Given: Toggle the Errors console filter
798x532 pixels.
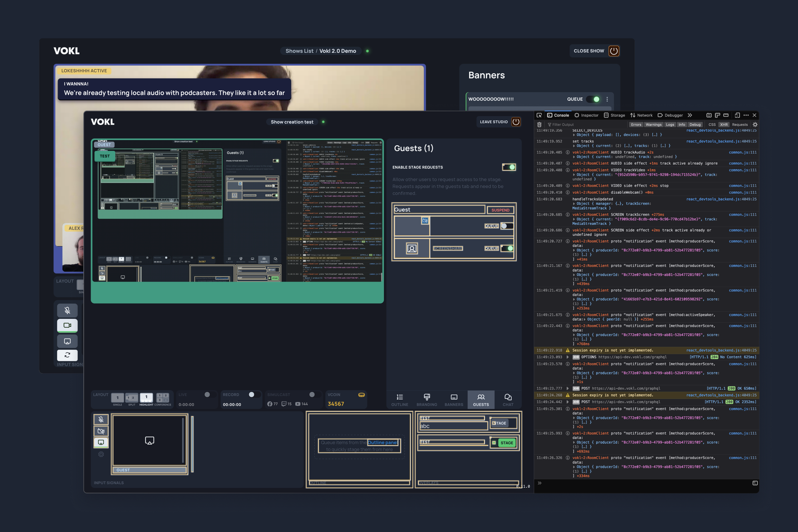Looking at the screenshot, I should (636, 125).
